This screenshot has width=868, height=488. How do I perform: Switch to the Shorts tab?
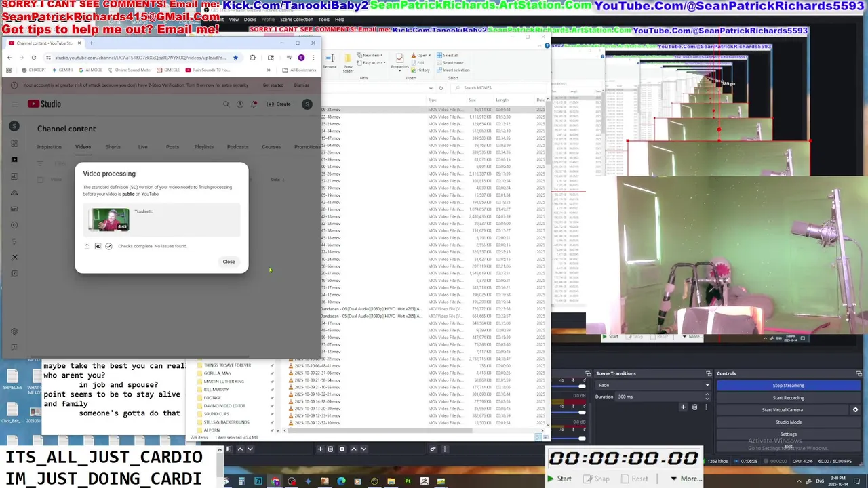click(x=113, y=147)
